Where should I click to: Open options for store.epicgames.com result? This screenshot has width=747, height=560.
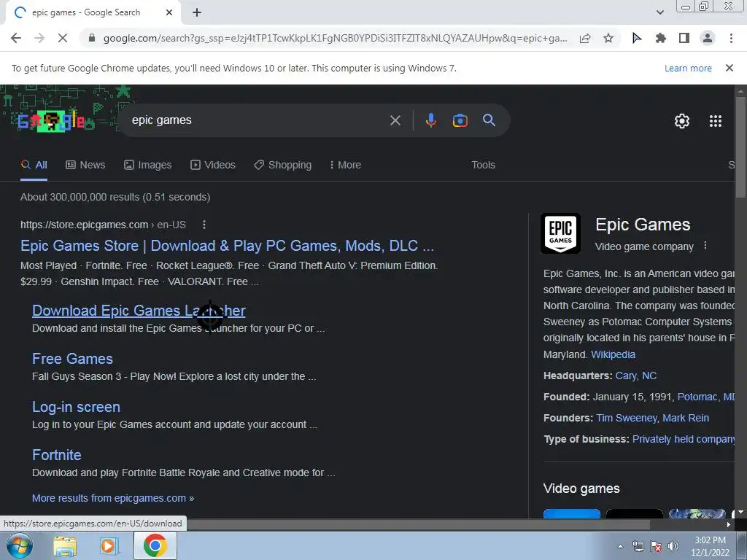click(204, 225)
